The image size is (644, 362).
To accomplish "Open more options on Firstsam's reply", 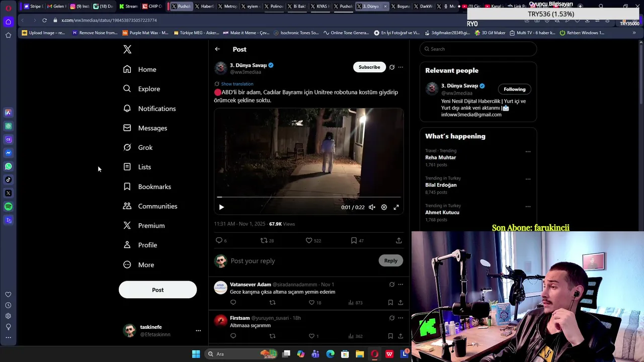I will pyautogui.click(x=400, y=318).
